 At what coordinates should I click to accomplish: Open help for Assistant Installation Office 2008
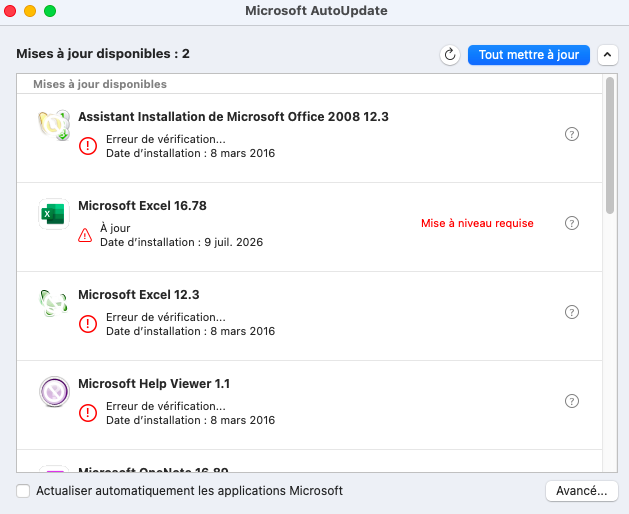point(572,134)
